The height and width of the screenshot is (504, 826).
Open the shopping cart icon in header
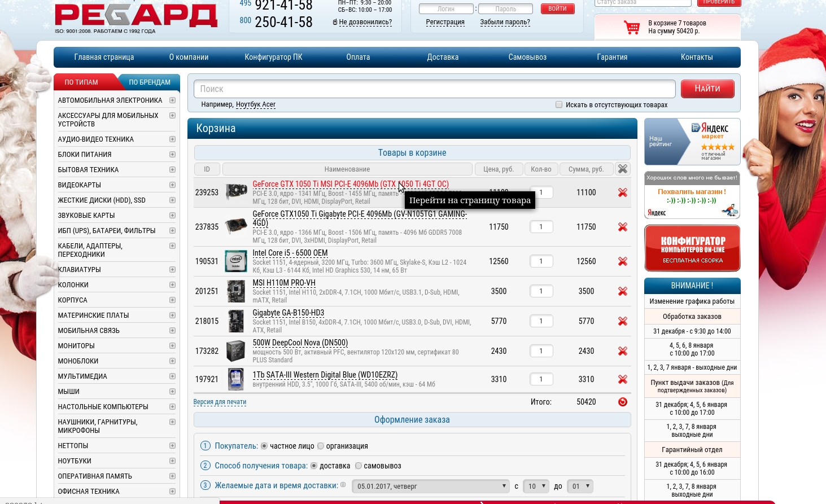[632, 27]
